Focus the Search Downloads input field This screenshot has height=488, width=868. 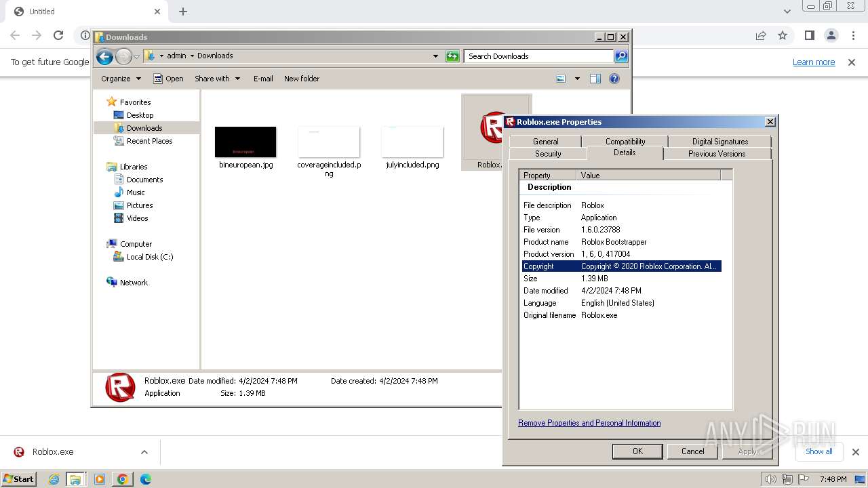click(539, 56)
